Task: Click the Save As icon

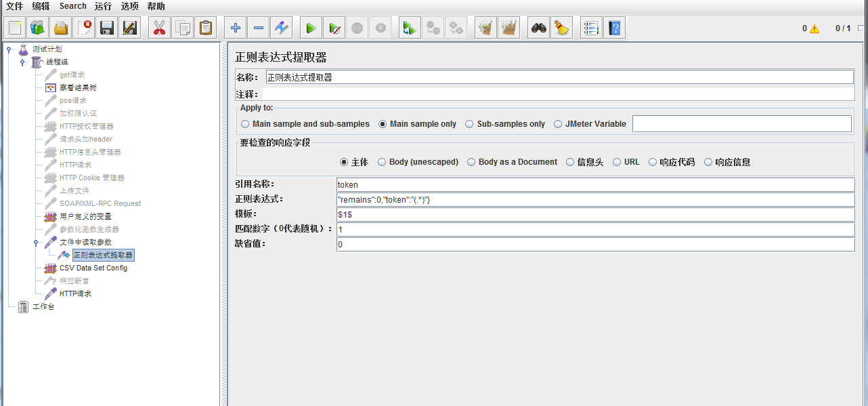Action: tap(129, 28)
